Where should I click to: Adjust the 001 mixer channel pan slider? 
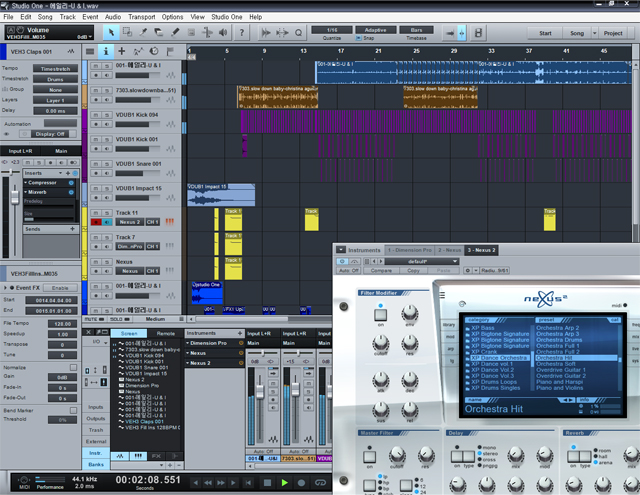click(x=262, y=353)
